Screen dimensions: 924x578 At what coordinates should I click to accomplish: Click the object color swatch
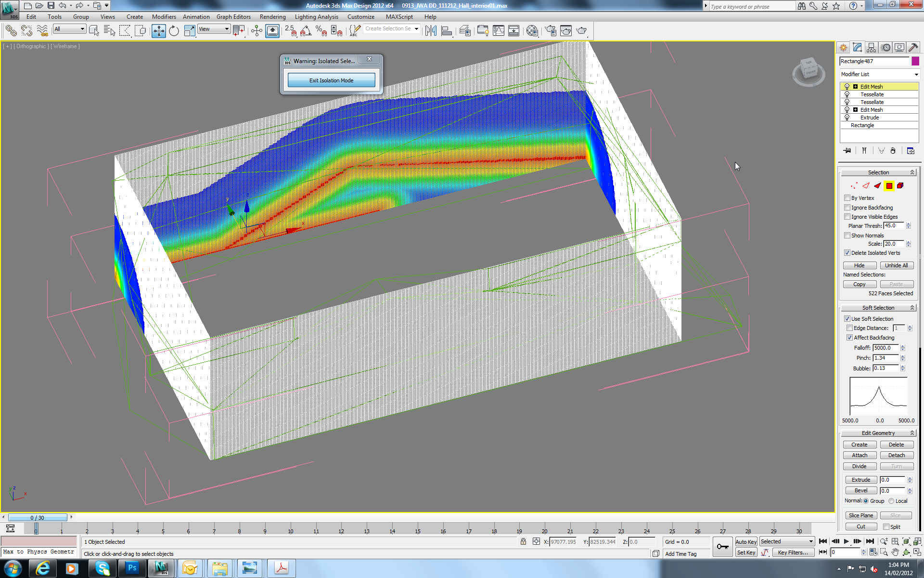pos(915,61)
